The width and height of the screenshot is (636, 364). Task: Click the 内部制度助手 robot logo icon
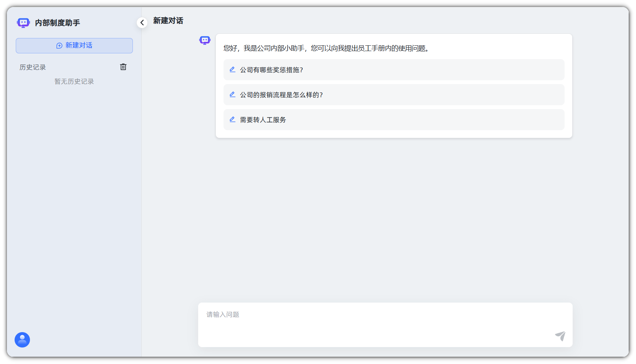(23, 23)
